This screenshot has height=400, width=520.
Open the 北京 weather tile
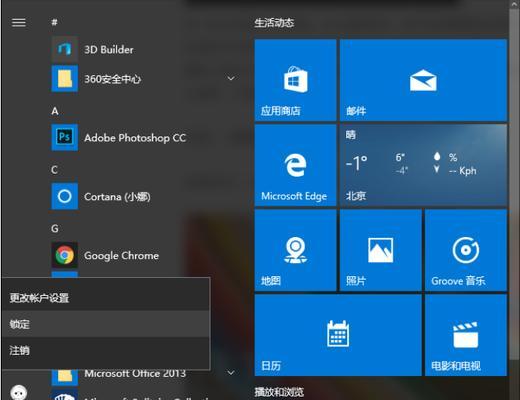423,165
